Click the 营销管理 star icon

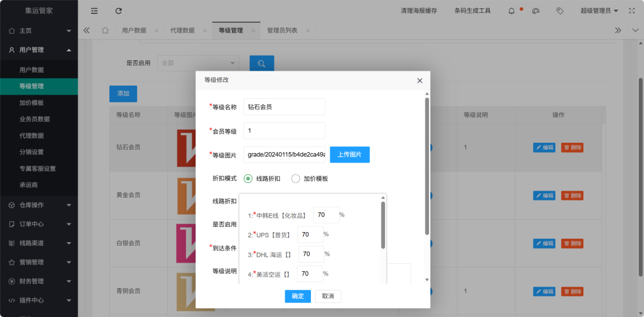[12, 263]
